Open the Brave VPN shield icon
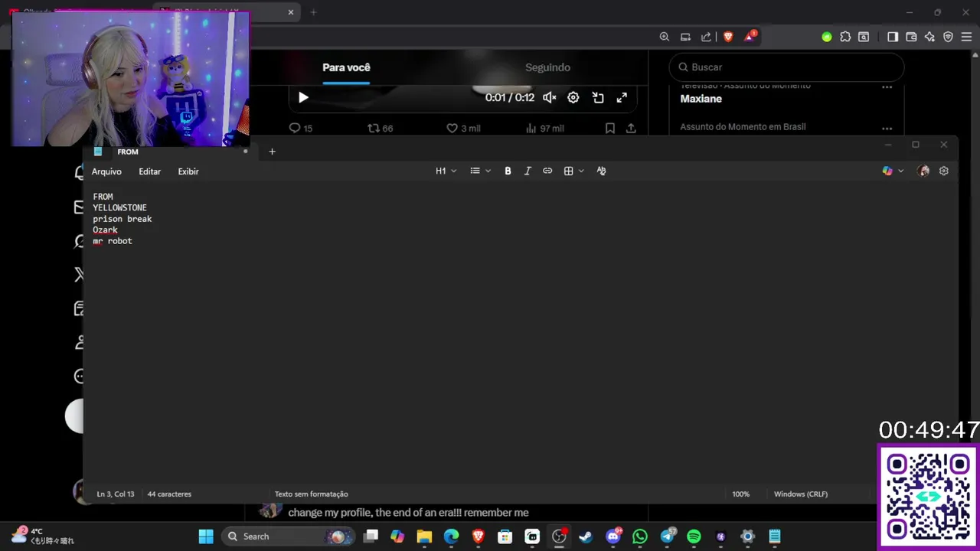This screenshot has height=551, width=980. point(948,37)
